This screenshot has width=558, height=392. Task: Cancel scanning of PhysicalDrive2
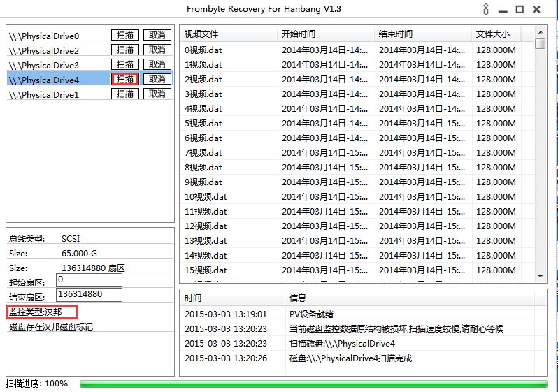pyautogui.click(x=157, y=50)
